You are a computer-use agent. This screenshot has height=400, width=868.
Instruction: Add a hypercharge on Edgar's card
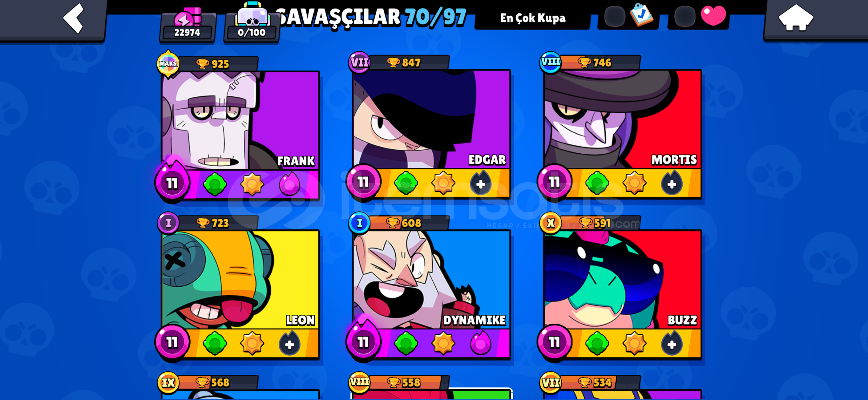tap(481, 183)
